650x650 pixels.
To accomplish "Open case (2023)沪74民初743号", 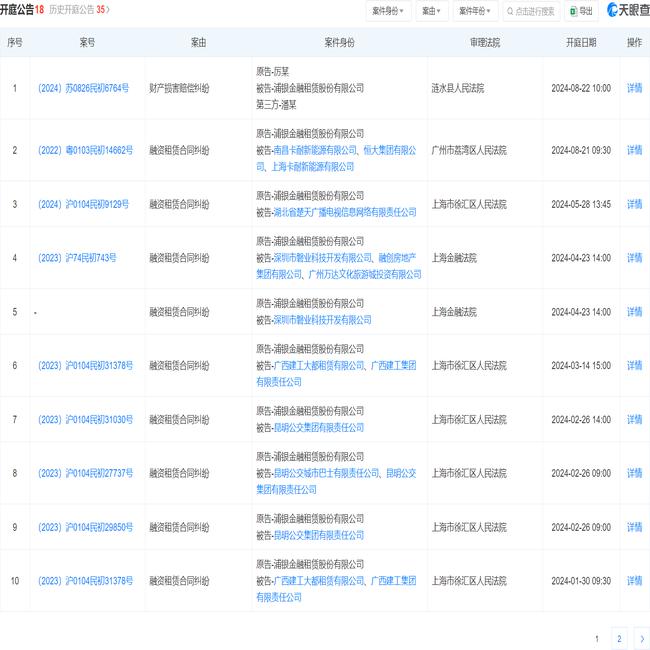I will (77, 258).
